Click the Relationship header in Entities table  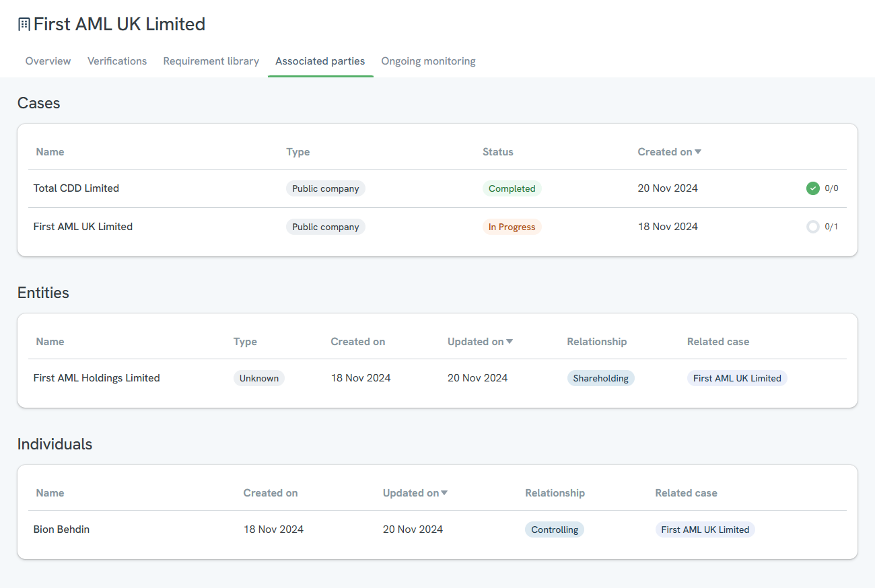[x=597, y=342]
